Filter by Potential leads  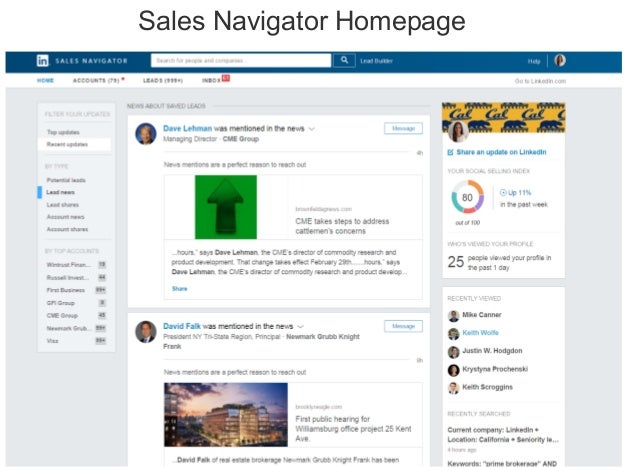[x=66, y=180]
